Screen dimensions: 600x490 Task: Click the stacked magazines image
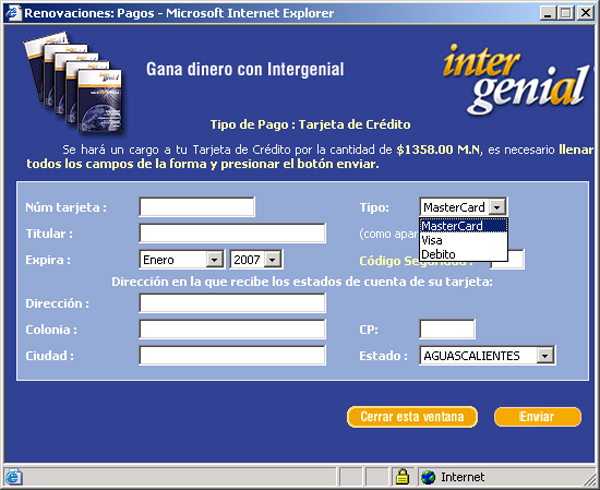pos(74,82)
